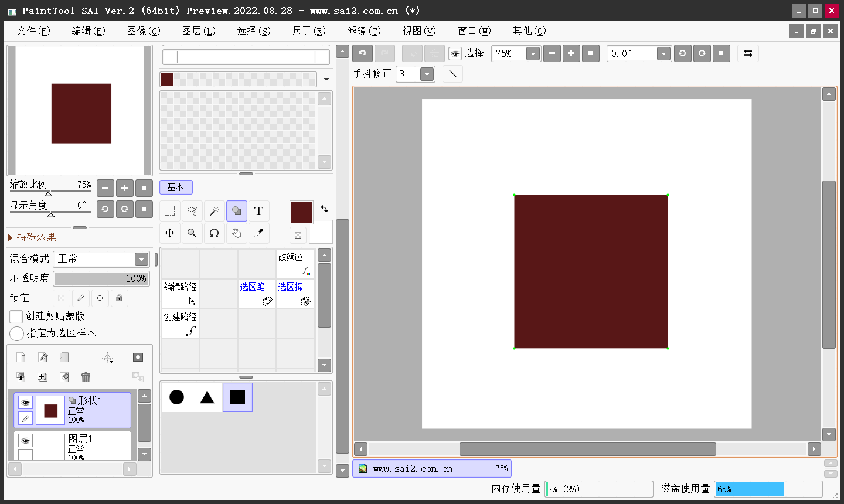Image resolution: width=844 pixels, height=504 pixels.
Task: Open the 图层(L) menu
Action: coord(199,30)
